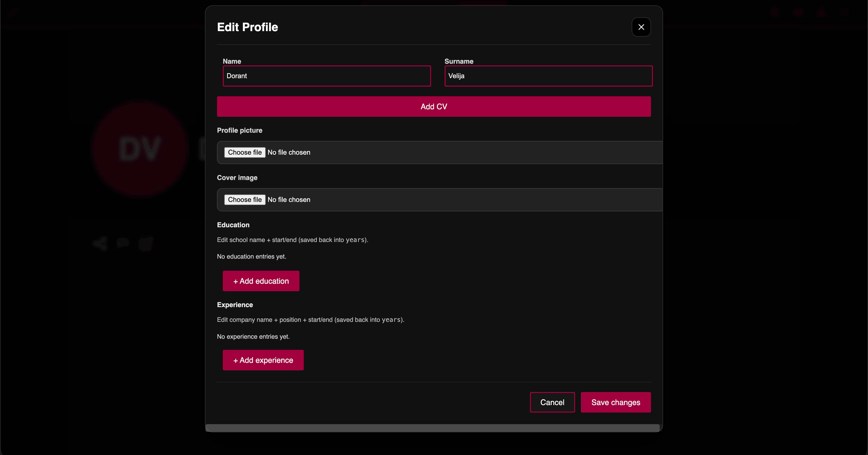This screenshot has height=455, width=868.
Task: Click 'No file chosen' under Cover image
Action: 289,200
